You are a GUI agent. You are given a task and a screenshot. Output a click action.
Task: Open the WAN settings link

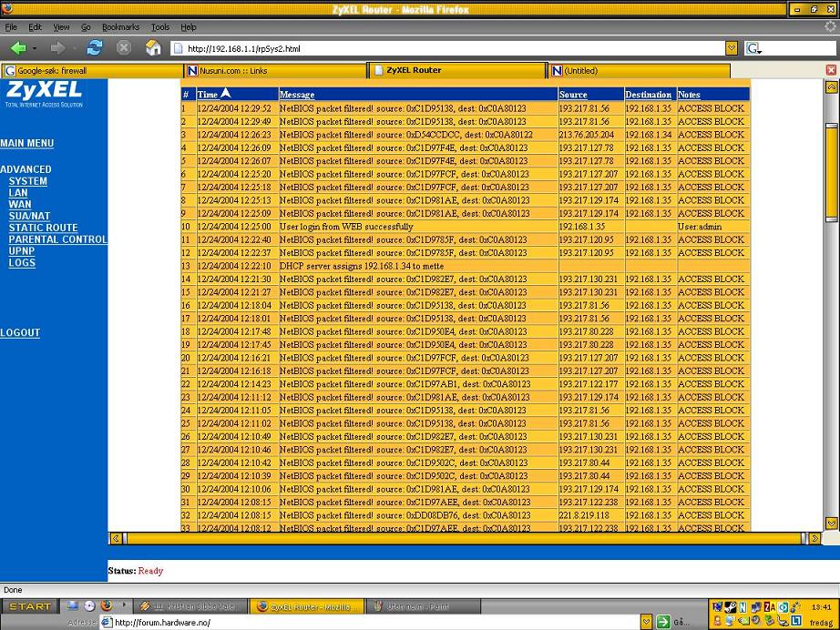[20, 204]
